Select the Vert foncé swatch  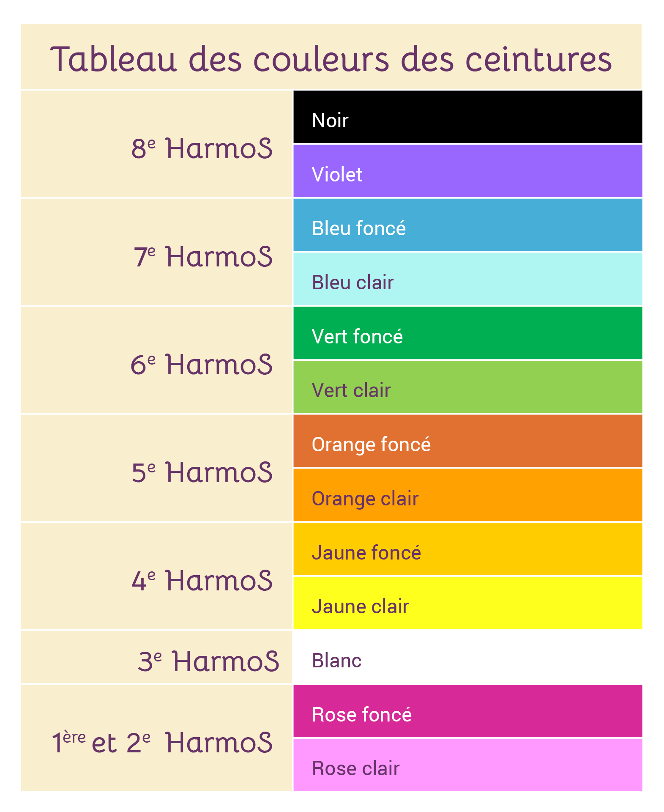(x=467, y=333)
